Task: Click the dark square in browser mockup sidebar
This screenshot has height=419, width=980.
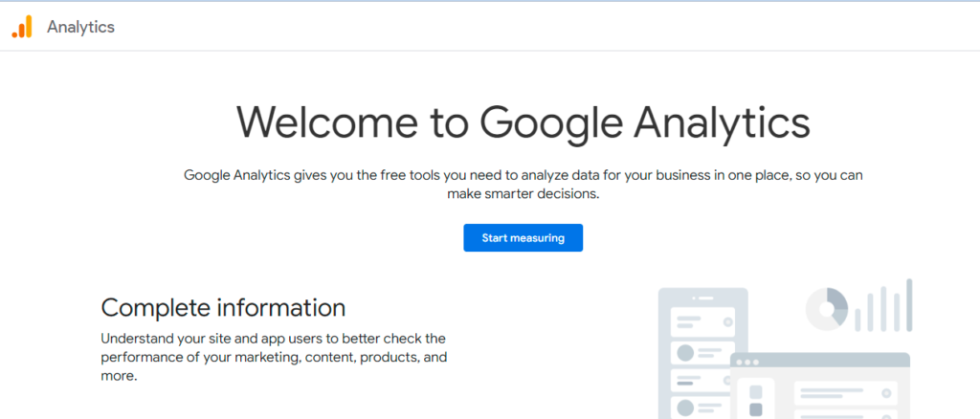Action: [756, 410]
